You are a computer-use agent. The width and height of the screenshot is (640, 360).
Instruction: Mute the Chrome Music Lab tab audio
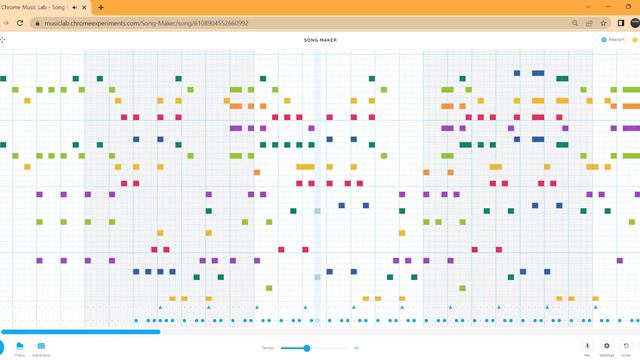74,7
